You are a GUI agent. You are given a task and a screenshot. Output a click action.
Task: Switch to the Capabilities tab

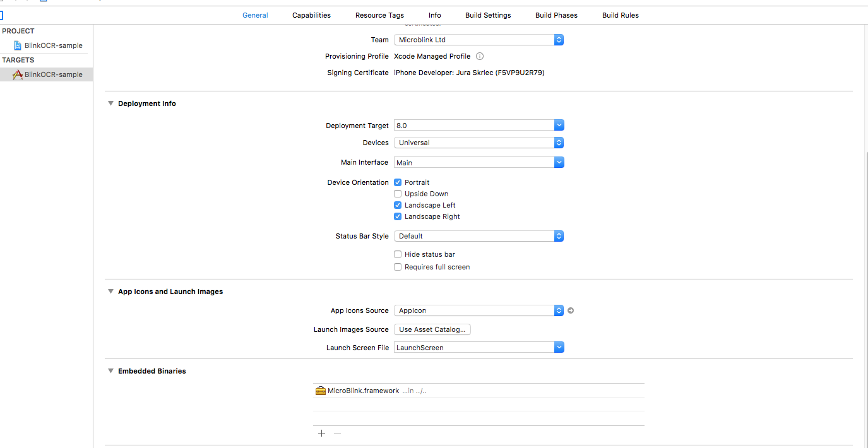pyautogui.click(x=311, y=15)
